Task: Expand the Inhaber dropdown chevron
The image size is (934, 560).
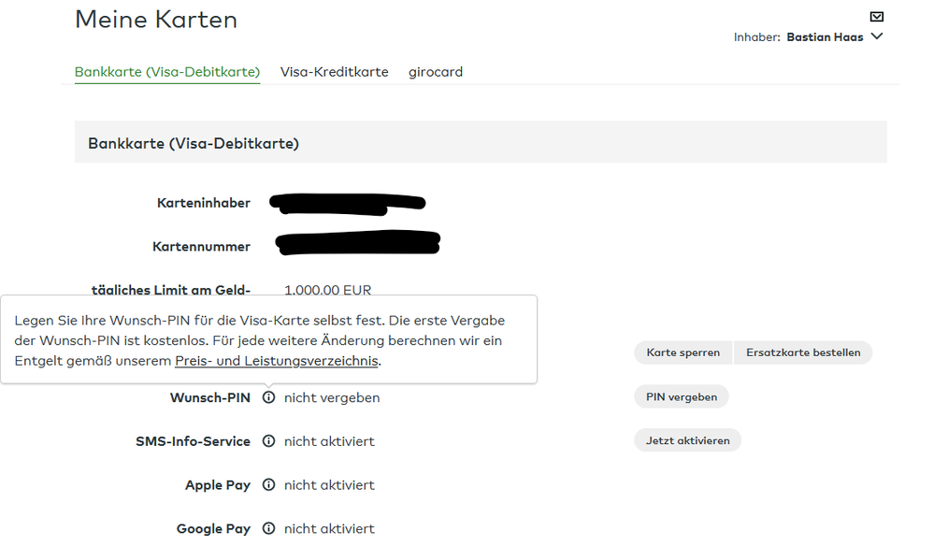Action: pos(876,37)
